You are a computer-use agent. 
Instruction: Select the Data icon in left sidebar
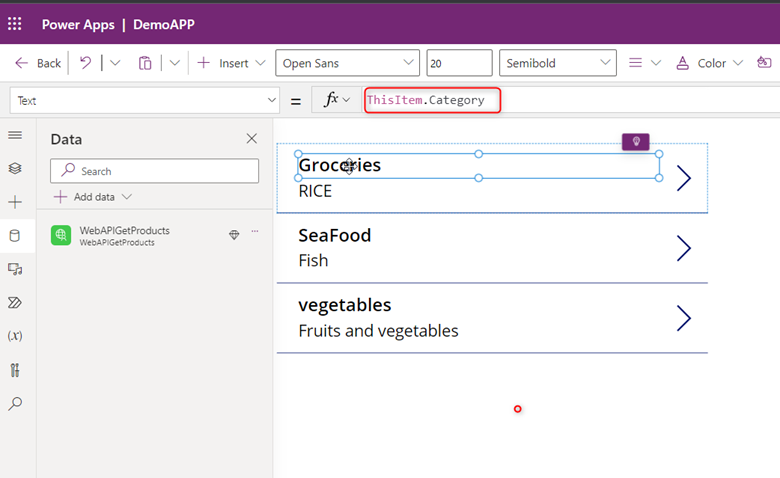point(14,236)
